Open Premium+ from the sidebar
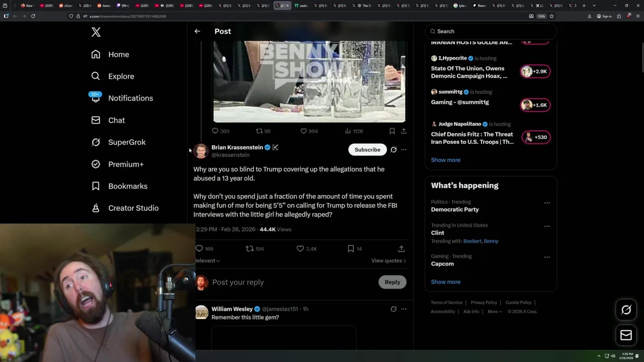644x362 pixels. [117, 164]
